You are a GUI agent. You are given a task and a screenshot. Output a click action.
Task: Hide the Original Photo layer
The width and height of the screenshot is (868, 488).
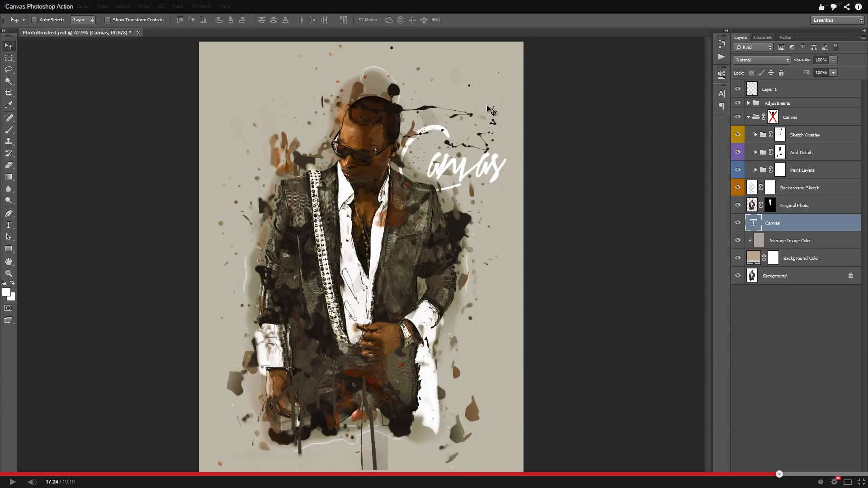coord(737,205)
